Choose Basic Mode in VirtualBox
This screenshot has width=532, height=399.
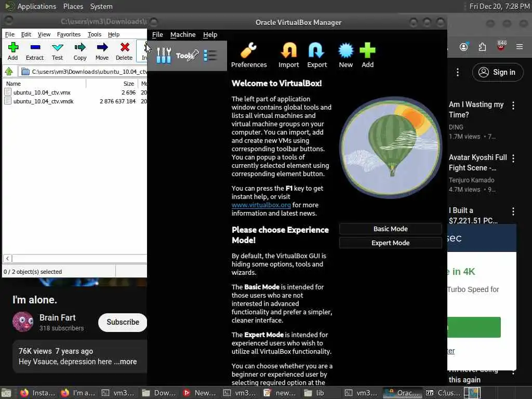391,229
